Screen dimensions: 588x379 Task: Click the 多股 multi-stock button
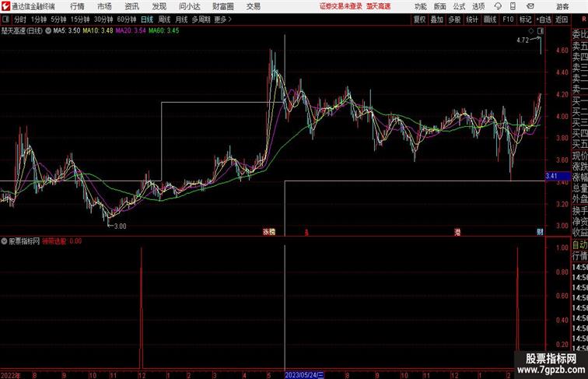pos(454,19)
